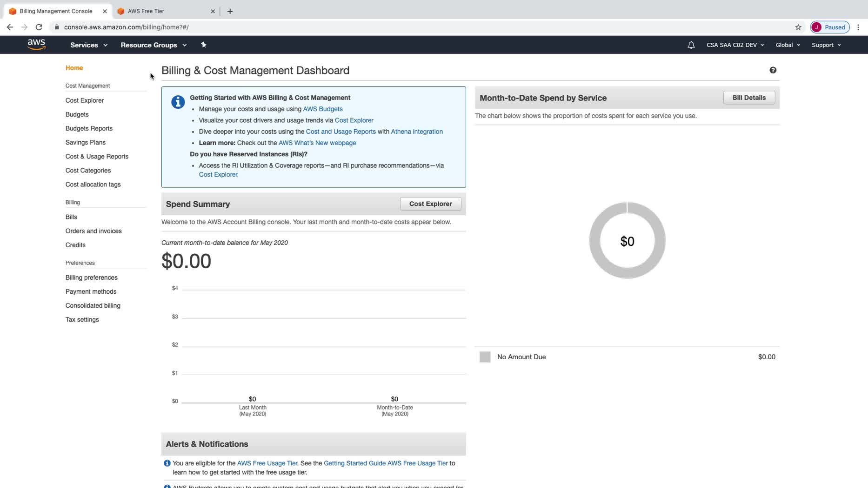Open the AWS Free Usage Tier link
The width and height of the screenshot is (868, 488).
pyautogui.click(x=267, y=463)
